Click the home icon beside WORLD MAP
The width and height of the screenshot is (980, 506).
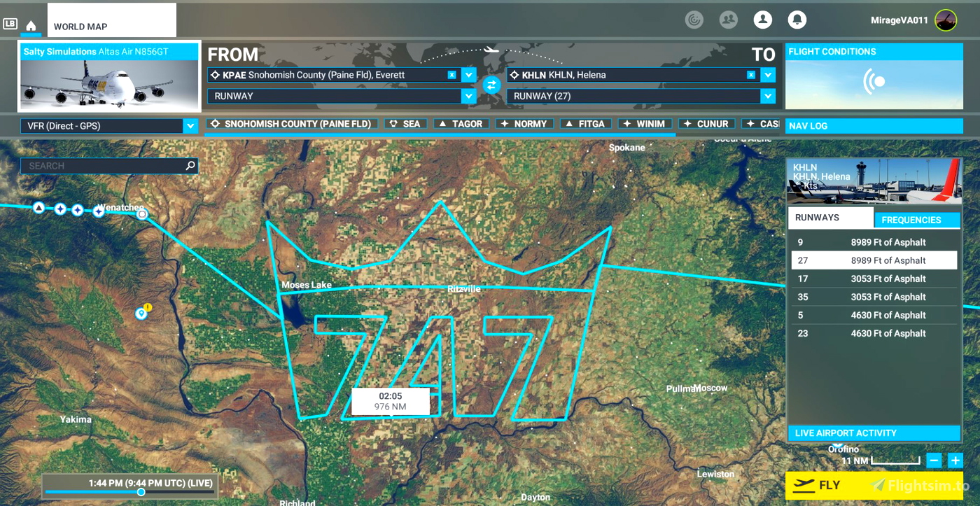pos(30,24)
